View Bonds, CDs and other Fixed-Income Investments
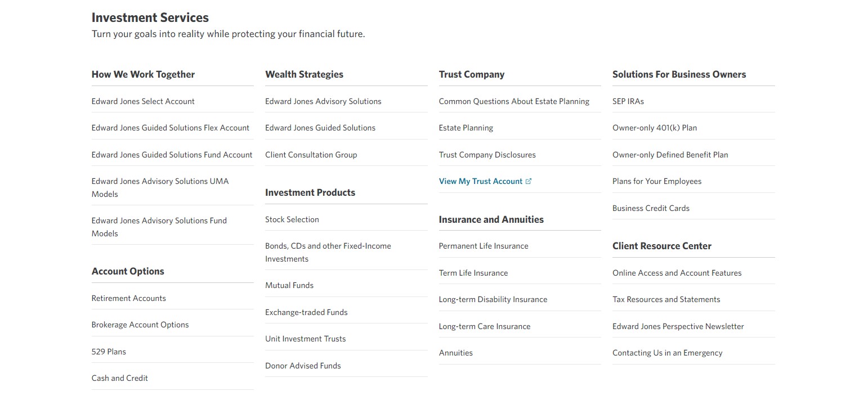The height and width of the screenshot is (409, 868). [x=328, y=252]
